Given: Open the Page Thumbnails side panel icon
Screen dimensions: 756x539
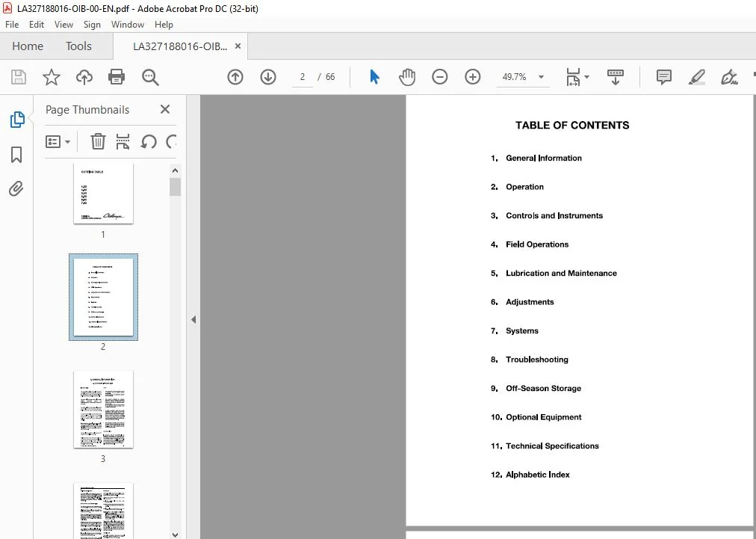Looking at the screenshot, I should point(17,119).
